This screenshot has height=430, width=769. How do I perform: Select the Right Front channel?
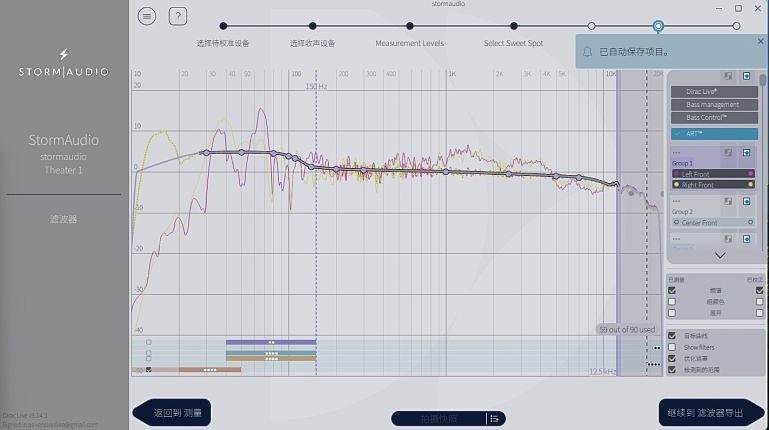[x=713, y=185]
